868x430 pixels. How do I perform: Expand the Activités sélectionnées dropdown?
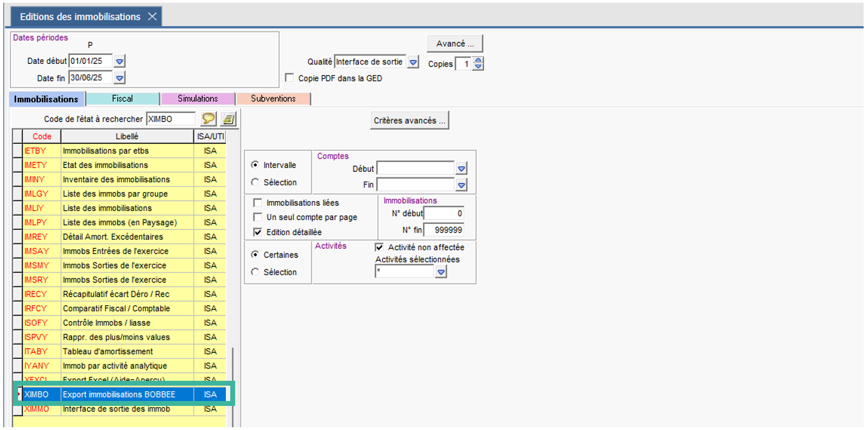pyautogui.click(x=441, y=272)
